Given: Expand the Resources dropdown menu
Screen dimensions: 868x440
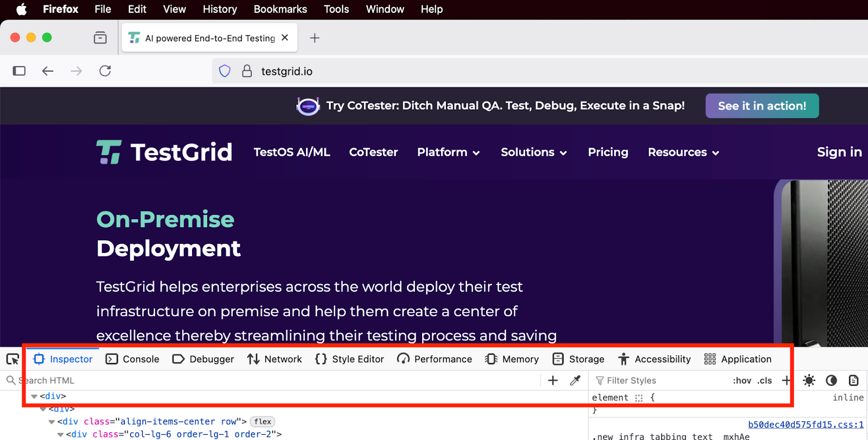Looking at the screenshot, I should coord(684,152).
